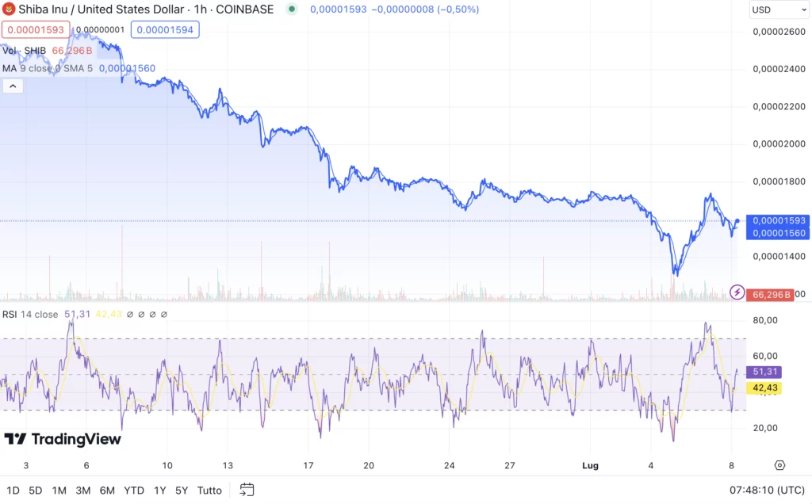Viewport: 812px width, 504px height.
Task: Switch to the YTD time range
Action: click(134, 490)
